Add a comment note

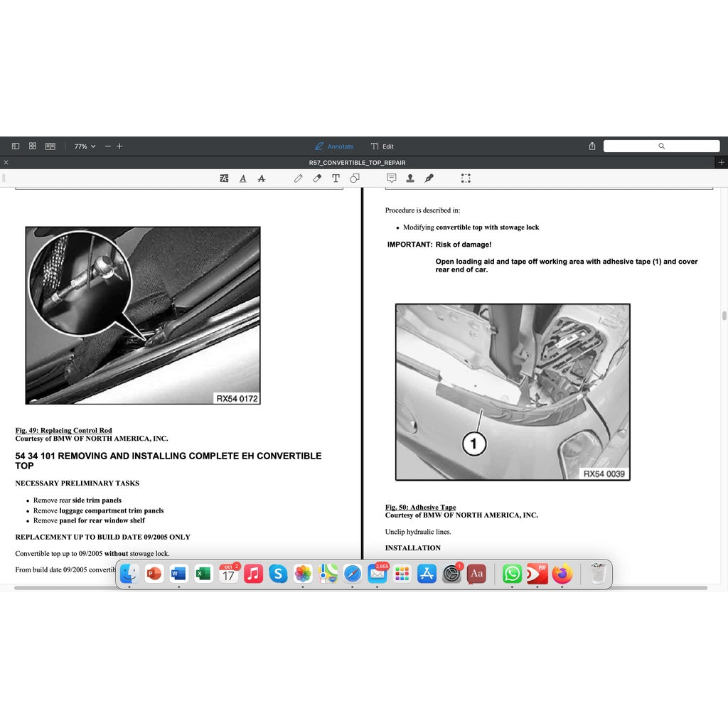point(391,178)
